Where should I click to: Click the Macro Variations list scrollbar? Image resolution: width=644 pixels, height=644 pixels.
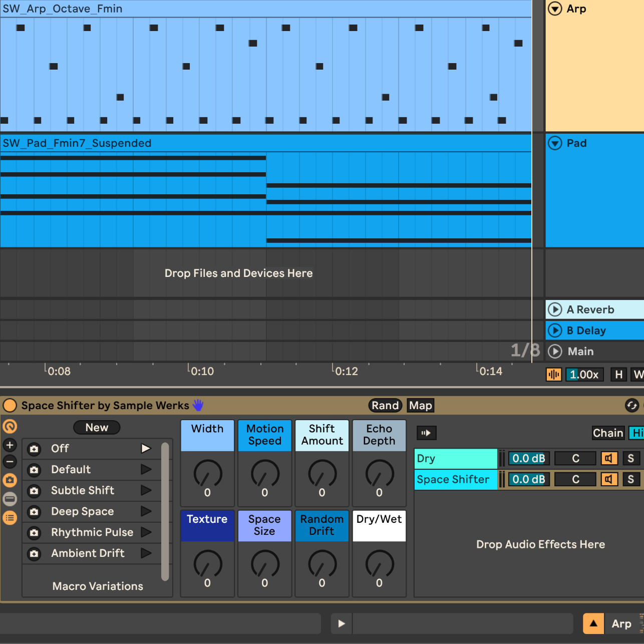[x=165, y=511]
